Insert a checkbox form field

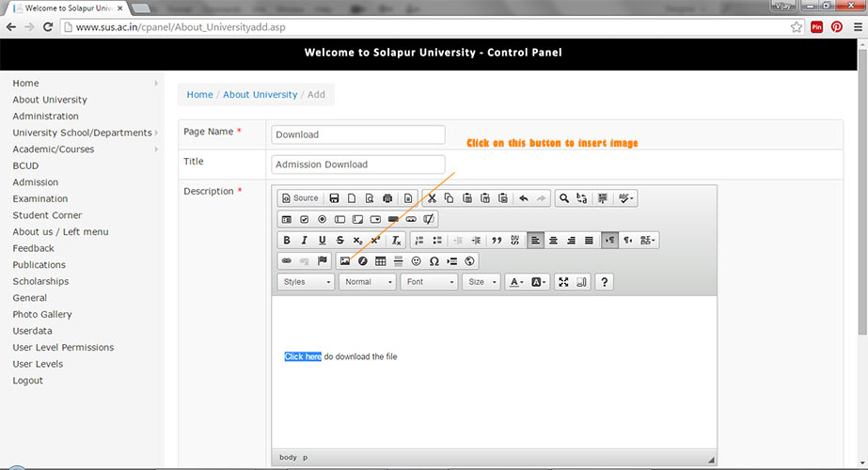pyautogui.click(x=304, y=219)
